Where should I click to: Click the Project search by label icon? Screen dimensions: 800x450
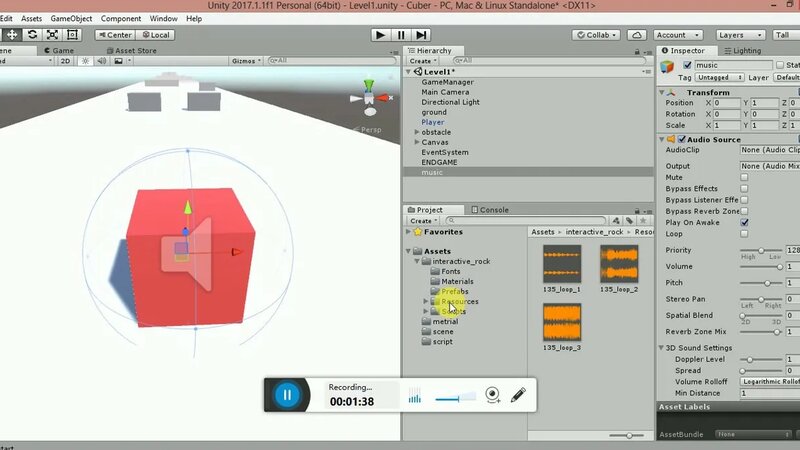pos(630,220)
